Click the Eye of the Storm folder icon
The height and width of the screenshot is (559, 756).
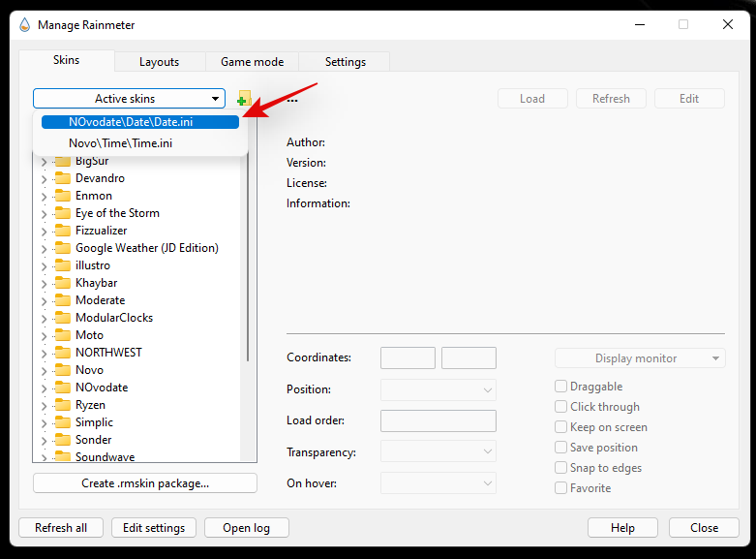pyautogui.click(x=62, y=213)
